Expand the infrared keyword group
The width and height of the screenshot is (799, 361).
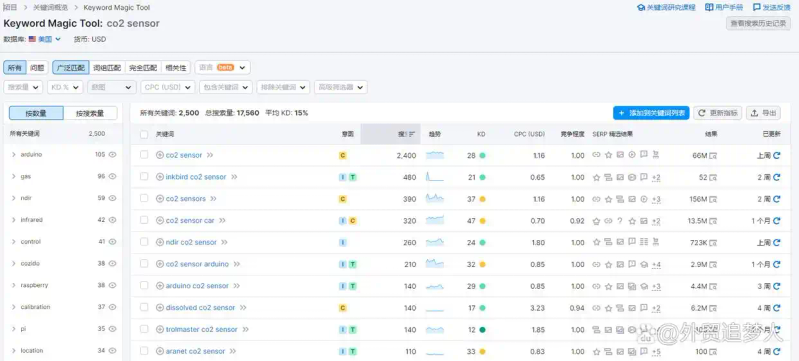(14, 220)
